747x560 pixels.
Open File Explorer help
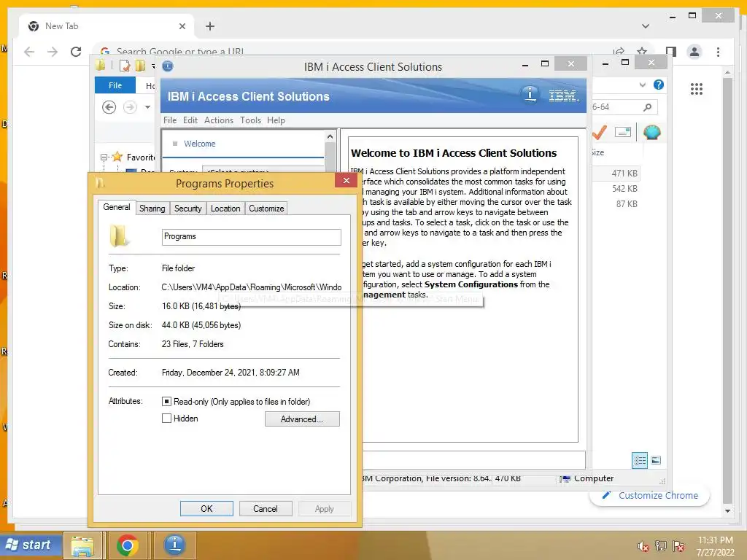coord(659,85)
